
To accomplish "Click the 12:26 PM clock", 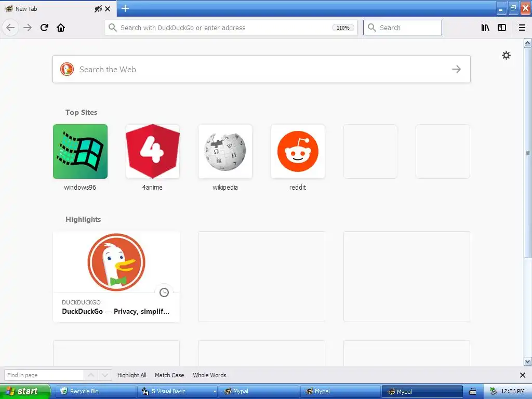I will tap(513, 391).
